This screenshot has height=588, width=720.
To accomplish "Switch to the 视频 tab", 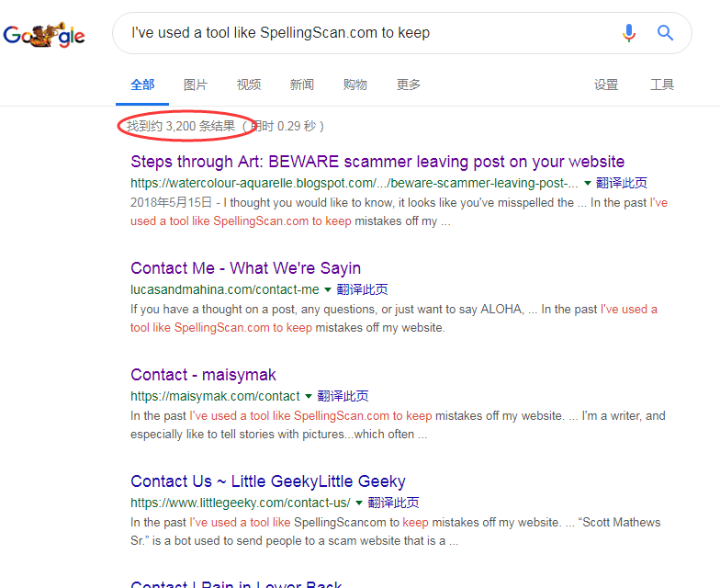I will coord(249,85).
